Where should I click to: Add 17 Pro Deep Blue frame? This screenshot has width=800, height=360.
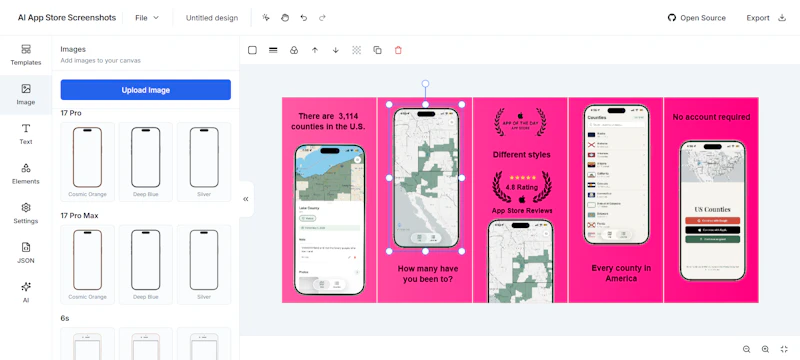click(x=145, y=162)
